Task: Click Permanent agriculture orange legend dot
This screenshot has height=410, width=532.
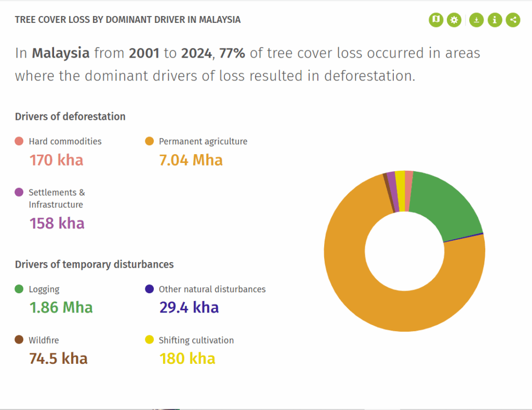Action: [149, 141]
